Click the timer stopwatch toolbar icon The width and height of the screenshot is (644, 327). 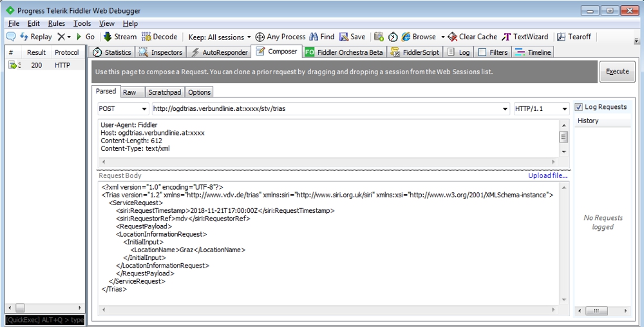pyautogui.click(x=393, y=37)
